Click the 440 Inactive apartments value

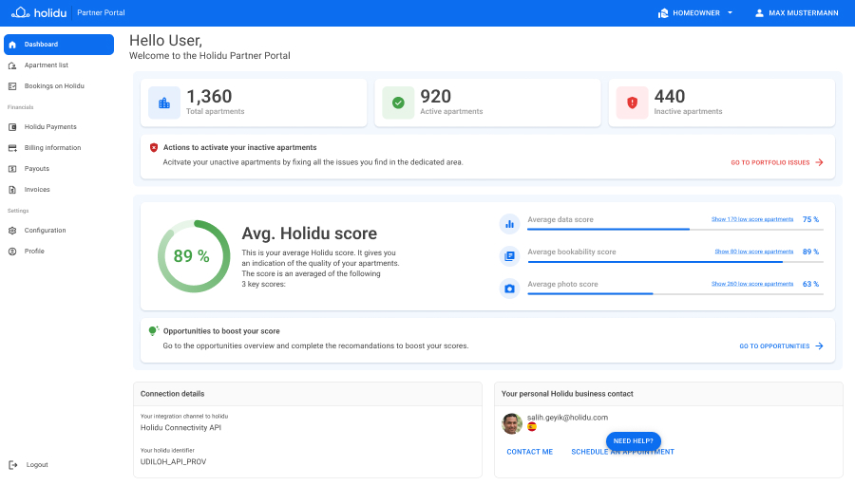point(670,97)
